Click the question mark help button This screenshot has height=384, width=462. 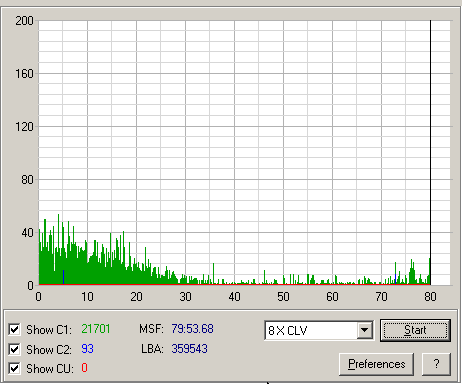(436, 364)
